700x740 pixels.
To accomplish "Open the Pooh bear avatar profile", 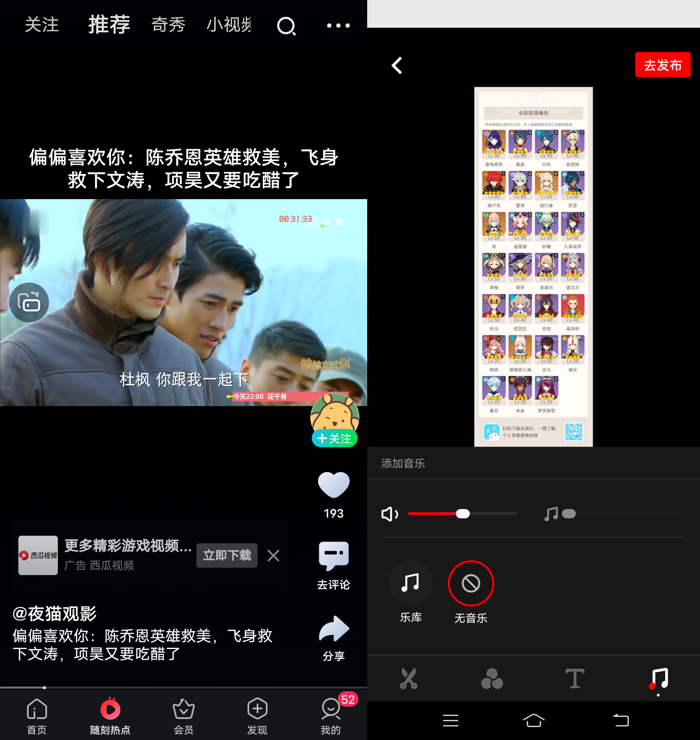I will click(x=334, y=414).
